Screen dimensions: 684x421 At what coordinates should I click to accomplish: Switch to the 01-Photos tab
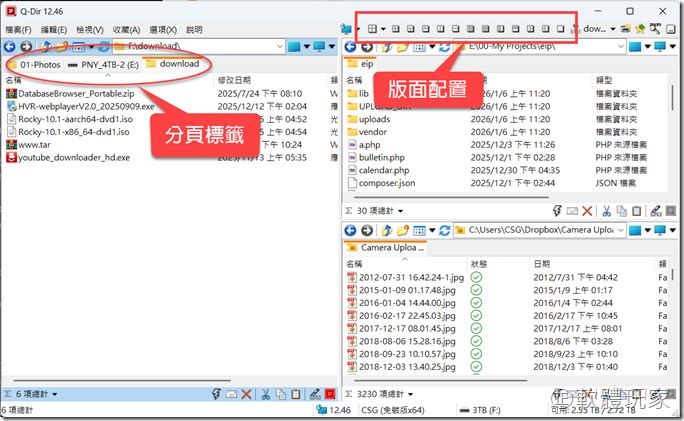coord(34,64)
